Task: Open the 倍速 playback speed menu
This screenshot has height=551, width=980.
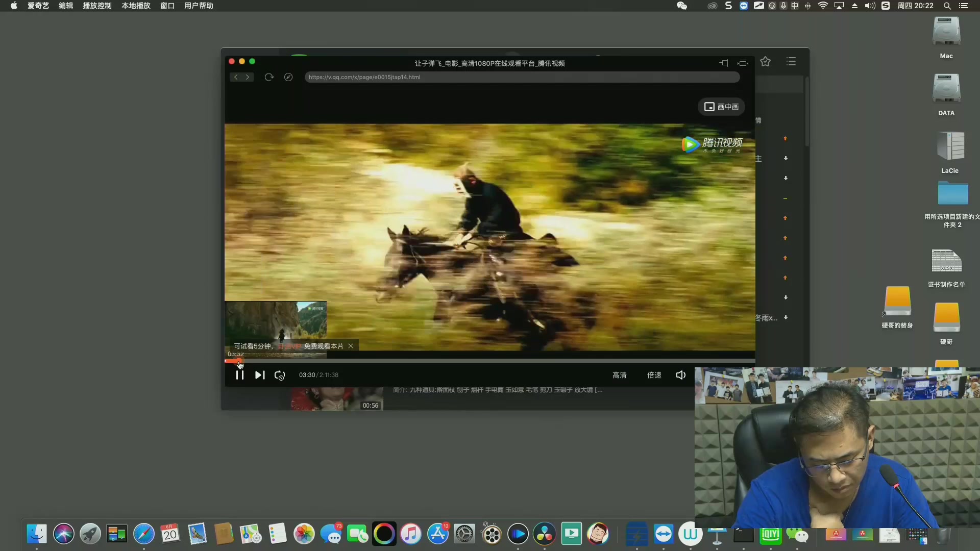Action: pos(654,375)
